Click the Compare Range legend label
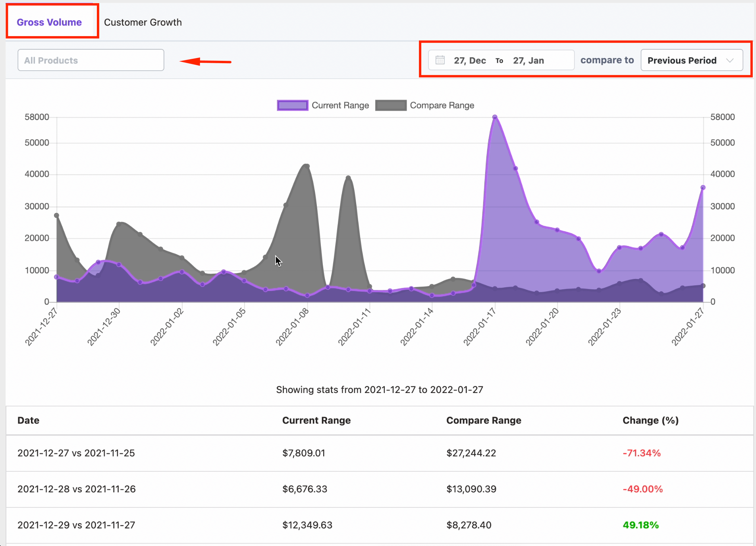The image size is (756, 546). (x=442, y=105)
